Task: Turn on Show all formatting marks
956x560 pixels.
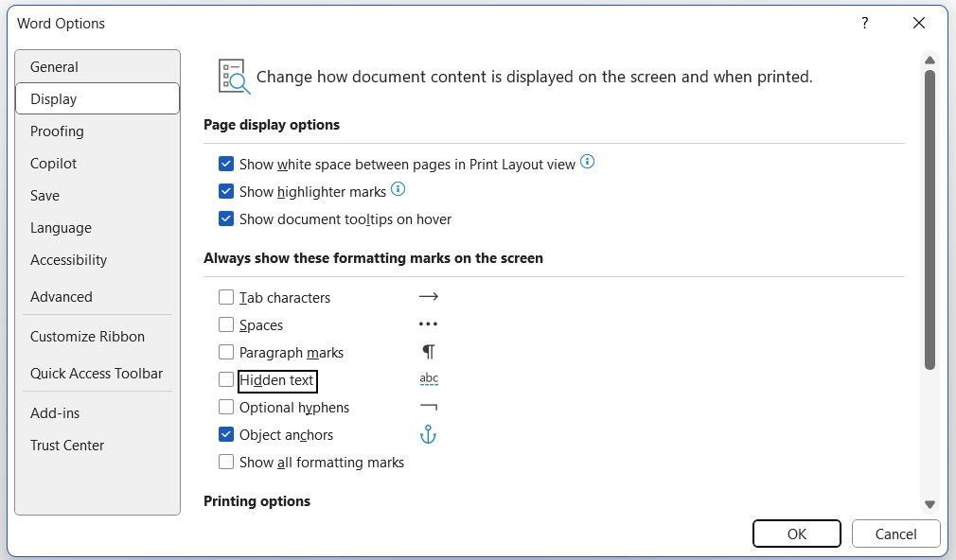Action: [x=226, y=463]
